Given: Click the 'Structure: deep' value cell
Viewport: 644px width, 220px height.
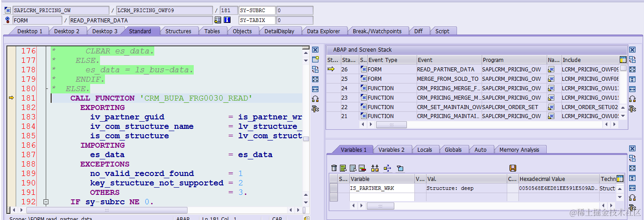Looking at the screenshot, I should [466, 188].
